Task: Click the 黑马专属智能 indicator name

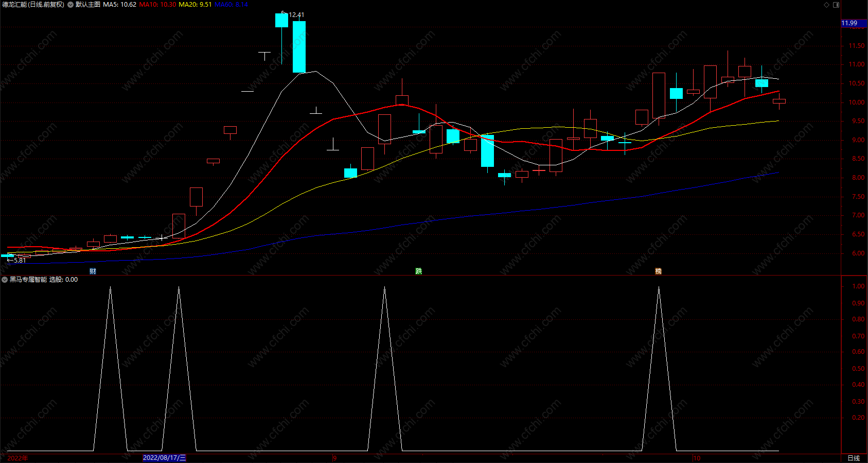Action: pyautogui.click(x=28, y=280)
